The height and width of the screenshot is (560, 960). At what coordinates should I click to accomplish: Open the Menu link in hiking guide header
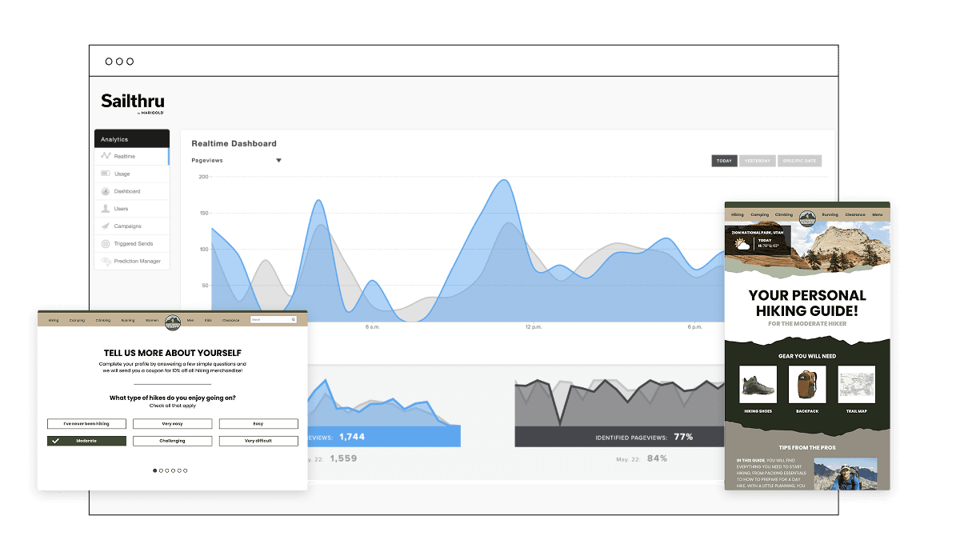coord(878,215)
